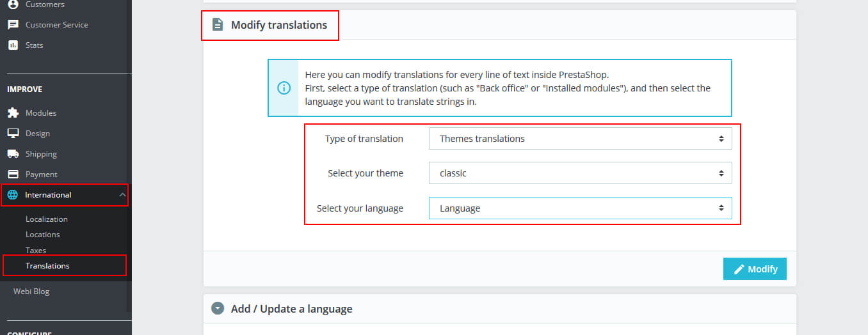
Task: Open the Taxes submenu item
Action: pyautogui.click(x=36, y=251)
